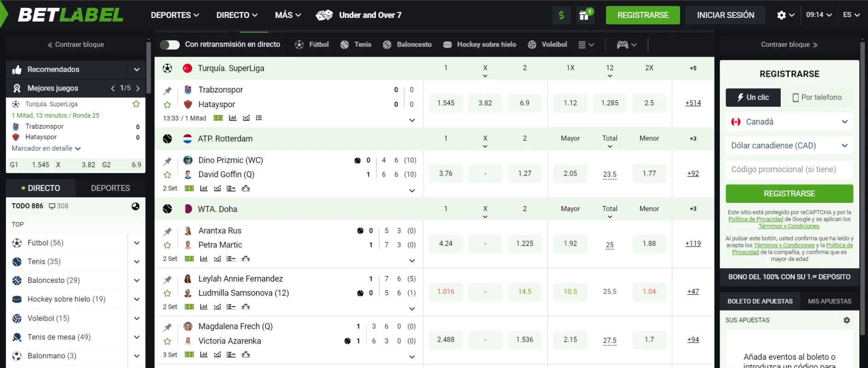The height and width of the screenshot is (368, 868).
Task: Select Un clic registration tab
Action: 753,98
